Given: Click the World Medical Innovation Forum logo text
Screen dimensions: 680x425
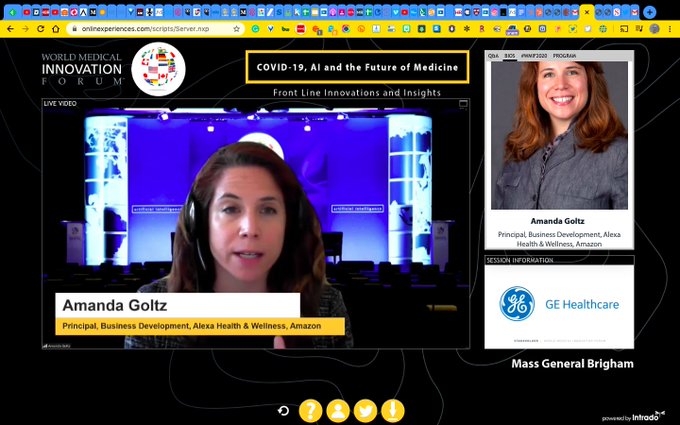Looking at the screenshot, I should (82, 69).
